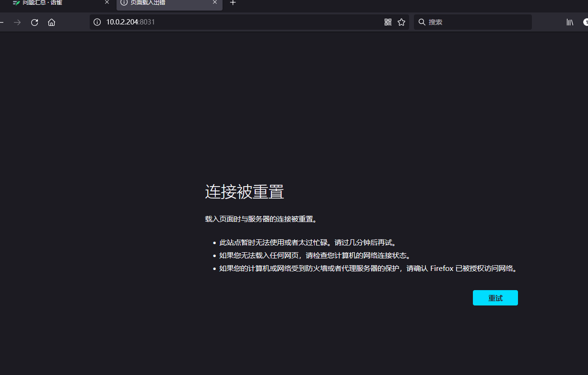Click the back navigation arrow

[x=2, y=22]
